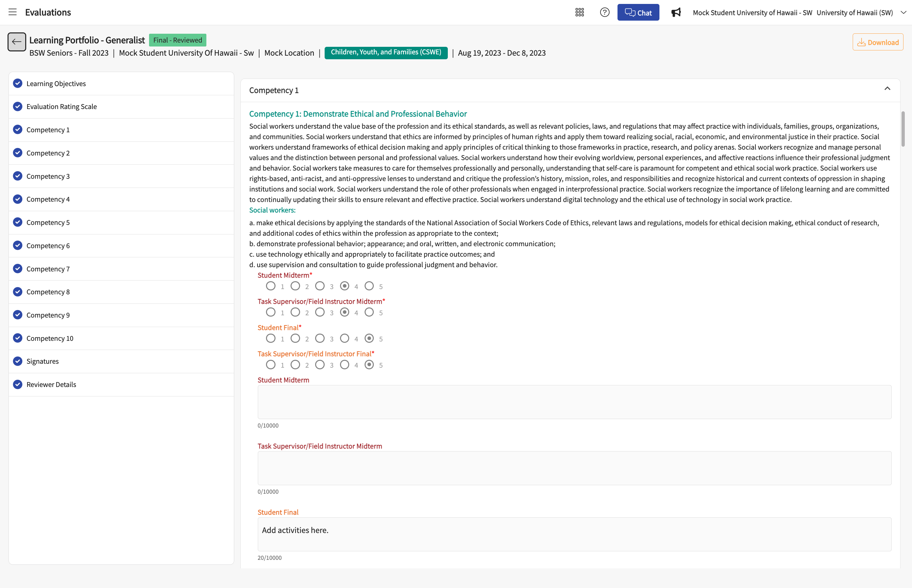Open the Chat button
The width and height of the screenshot is (912, 588).
[638, 12]
